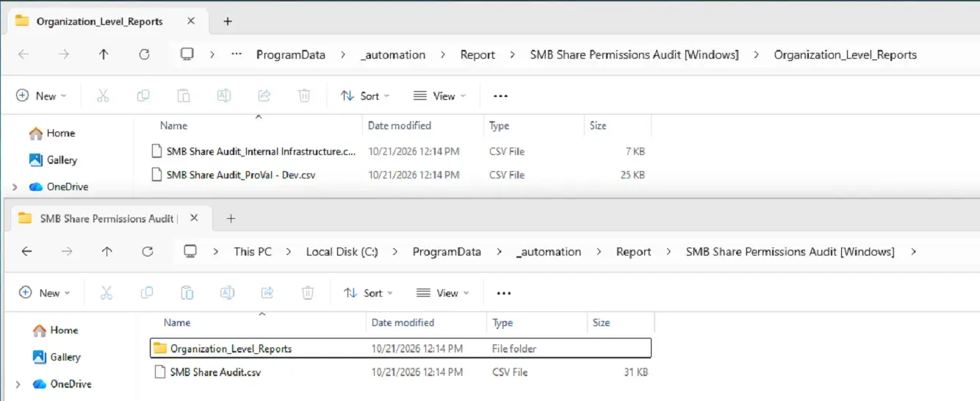Viewport: 980px width, 401px height.
Task: Go back in top Organization_Level_Reports window
Action: (x=24, y=54)
